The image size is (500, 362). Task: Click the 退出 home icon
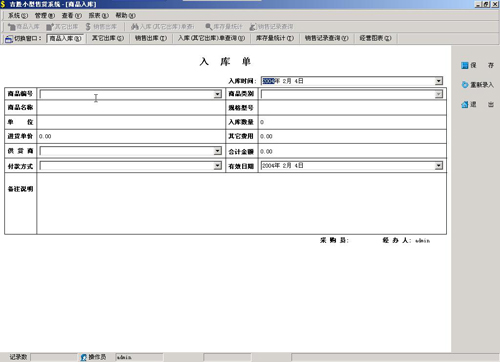[x=465, y=104]
